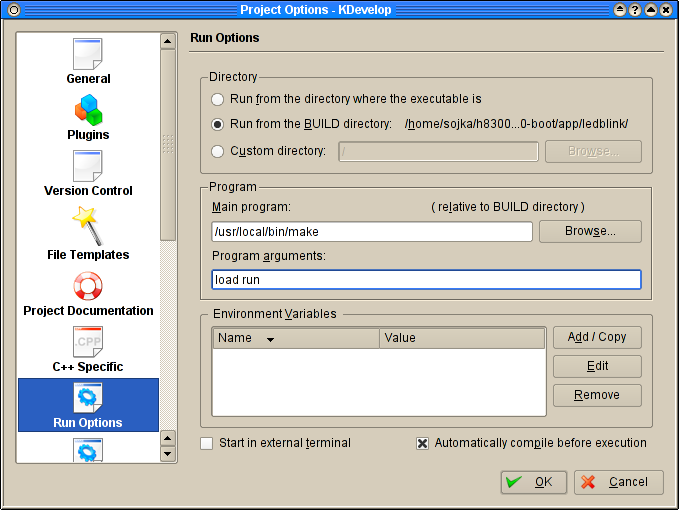Screen dimensions: 679x510
Task: Open the General settings page icon
Action: pyautogui.click(x=88, y=54)
